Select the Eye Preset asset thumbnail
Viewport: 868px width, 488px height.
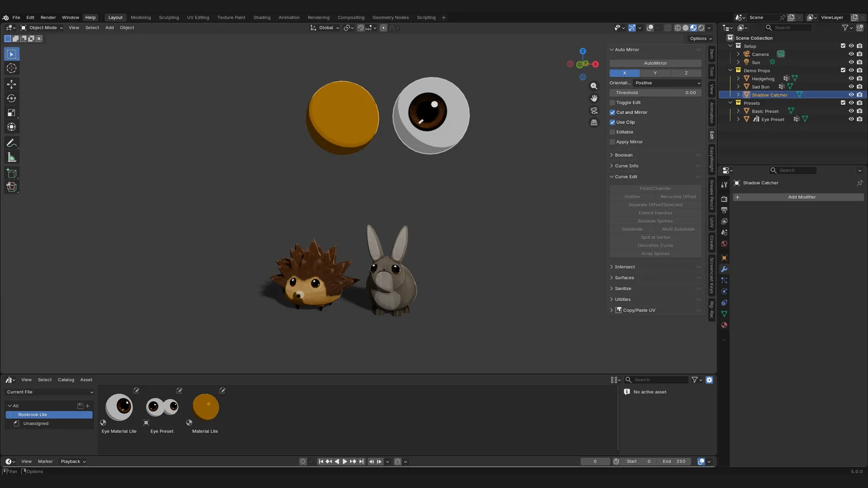pos(161,406)
